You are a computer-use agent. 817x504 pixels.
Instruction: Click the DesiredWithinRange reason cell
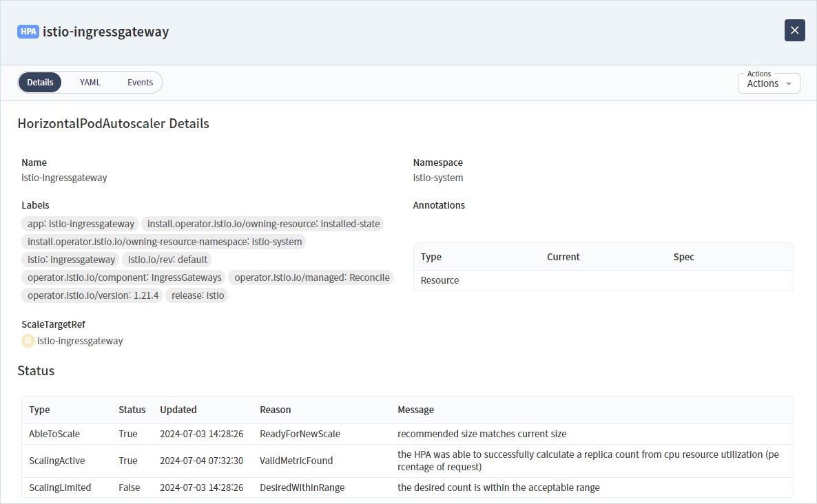(302, 487)
